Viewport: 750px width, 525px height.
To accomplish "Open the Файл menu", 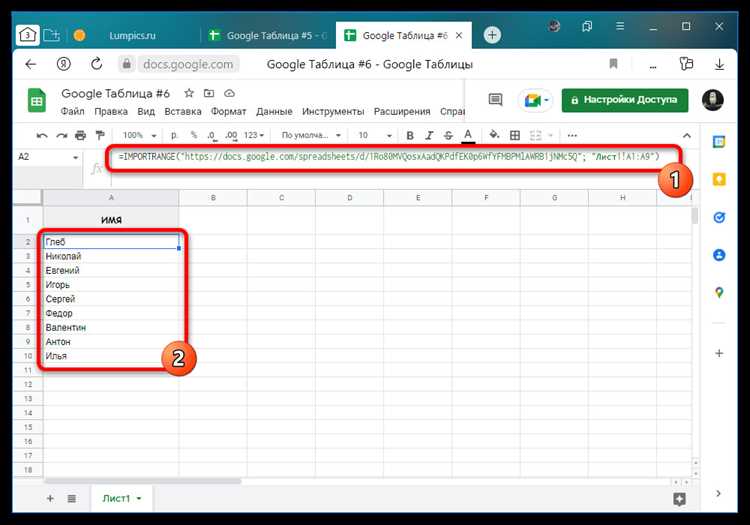I will pyautogui.click(x=72, y=111).
